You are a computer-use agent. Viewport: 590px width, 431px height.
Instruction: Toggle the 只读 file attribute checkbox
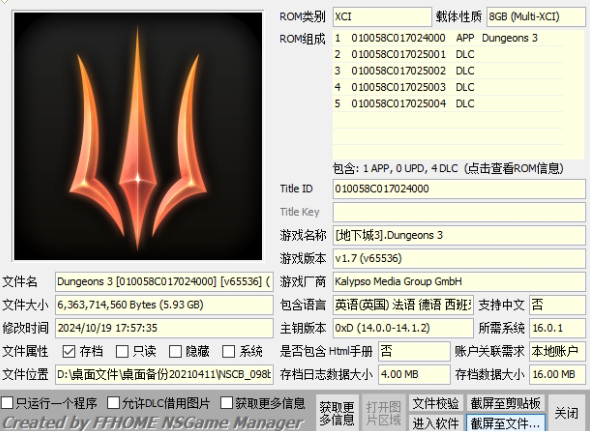122,351
